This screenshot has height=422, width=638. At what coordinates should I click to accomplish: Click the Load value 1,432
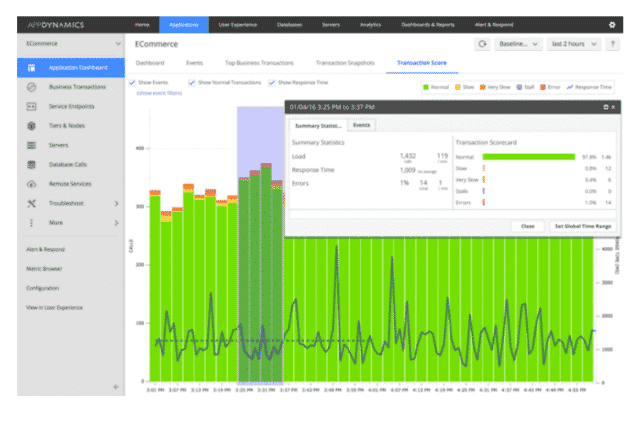pos(408,155)
